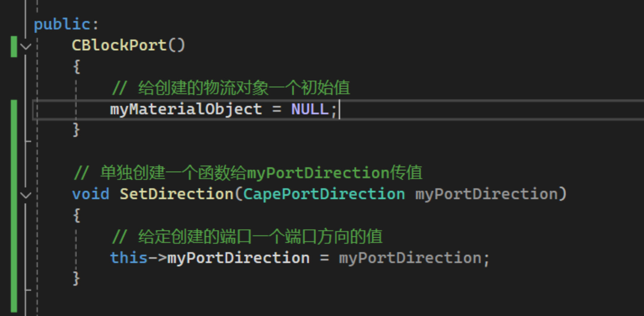The image size is (644, 316).
Task: Click the closing brace of SetDirection
Action: coord(76,279)
